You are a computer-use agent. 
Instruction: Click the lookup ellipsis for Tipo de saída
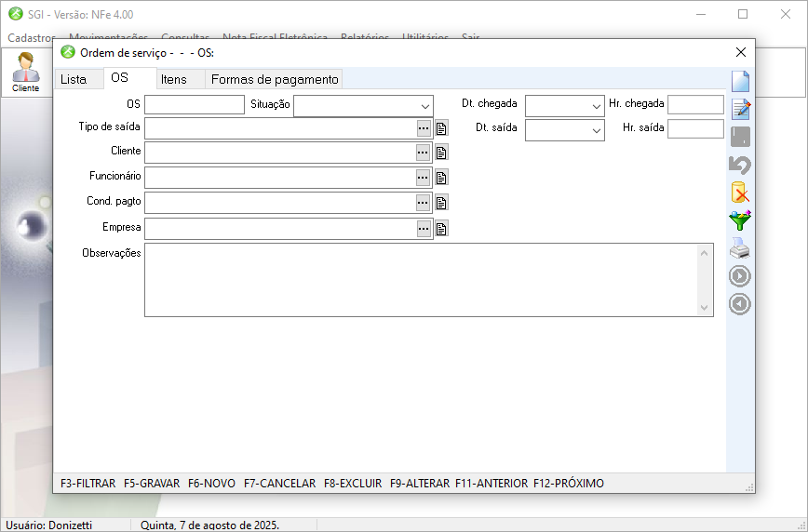[x=424, y=128]
